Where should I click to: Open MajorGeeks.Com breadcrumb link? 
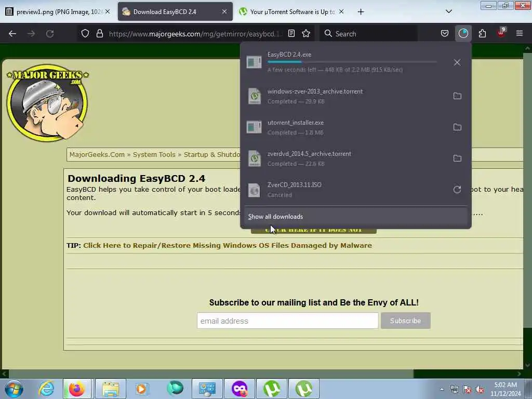[x=97, y=155]
